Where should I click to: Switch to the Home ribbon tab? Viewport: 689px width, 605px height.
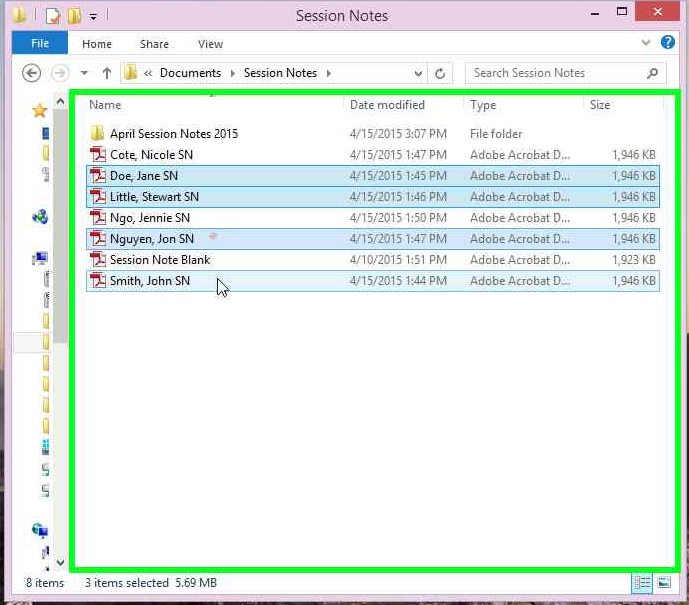tap(97, 44)
